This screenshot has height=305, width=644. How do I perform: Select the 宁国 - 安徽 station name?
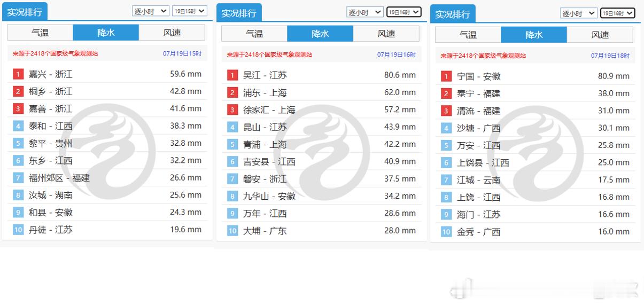[x=478, y=76]
